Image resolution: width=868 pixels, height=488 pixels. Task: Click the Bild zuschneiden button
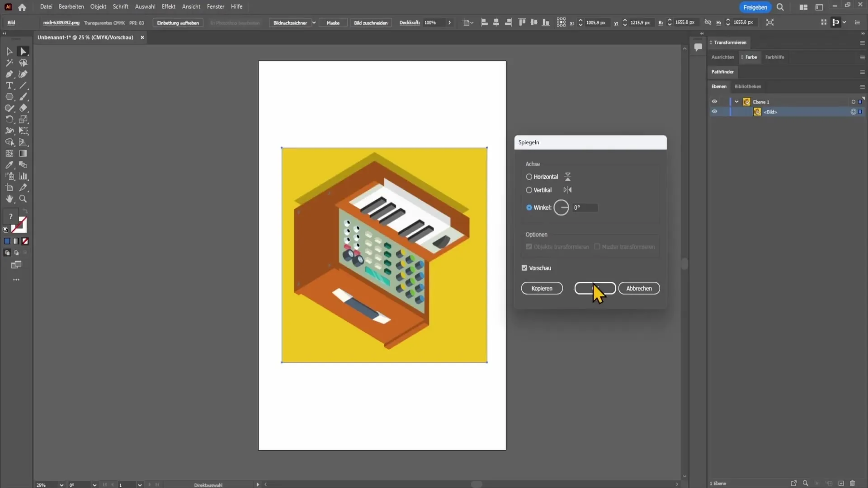click(x=371, y=23)
